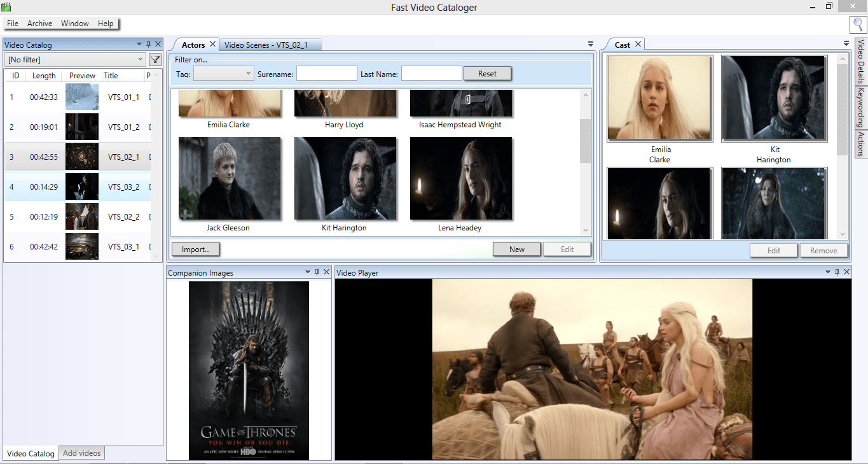Image resolution: width=868 pixels, height=464 pixels.
Task: Open the Video Catalog panel options arrow
Action: [x=139, y=45]
